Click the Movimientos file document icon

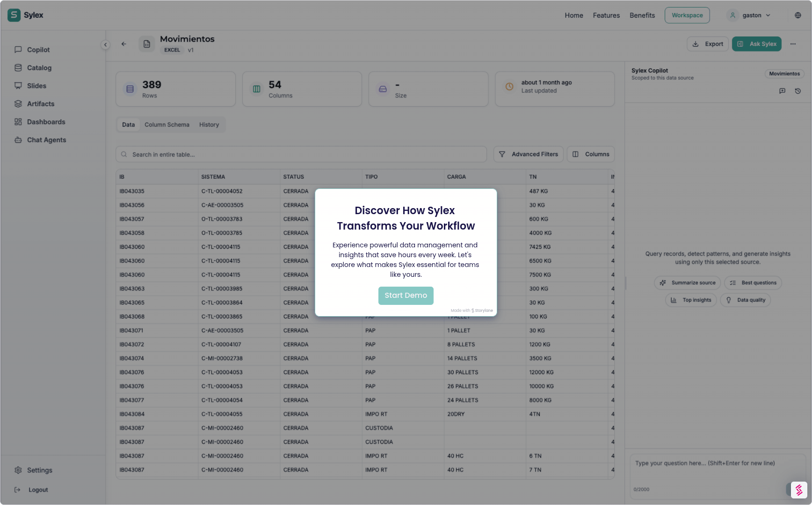click(x=147, y=44)
